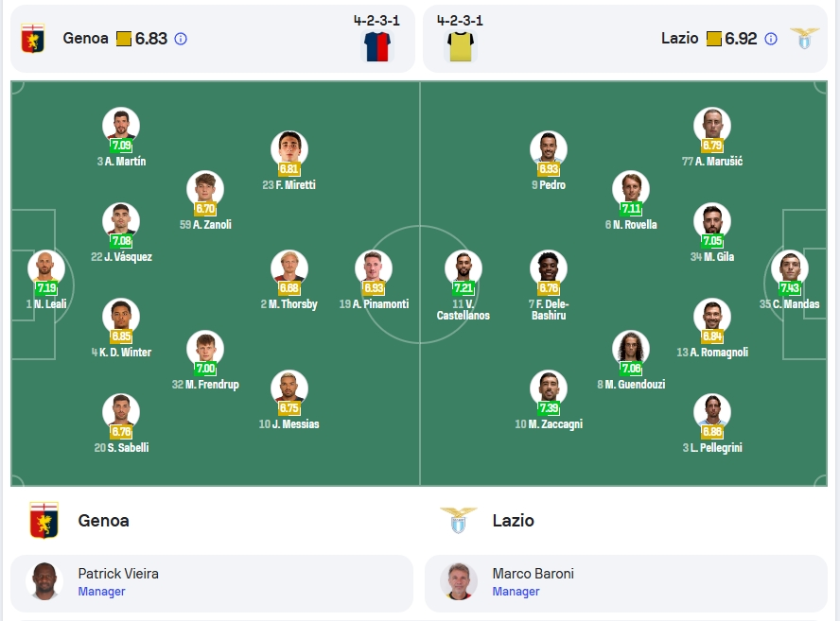The height and width of the screenshot is (621, 840).
Task: Click the Lazio eagle crest in the header
Action: pos(805,39)
